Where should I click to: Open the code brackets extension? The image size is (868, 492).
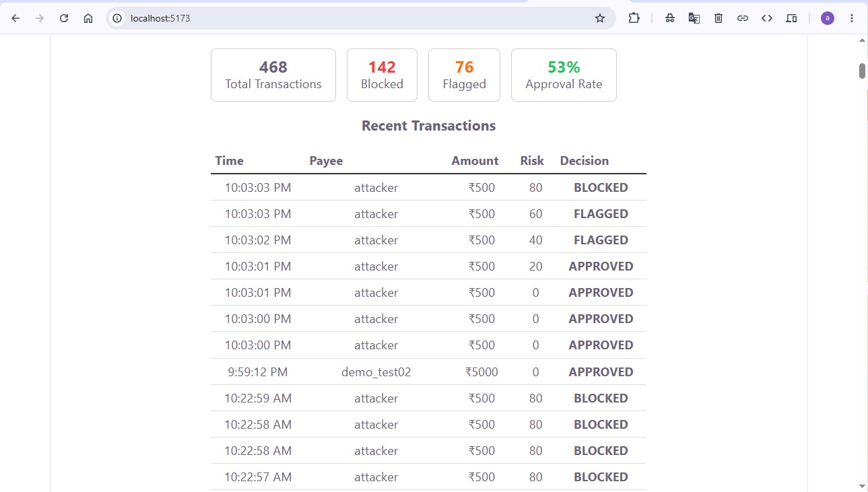(x=767, y=18)
